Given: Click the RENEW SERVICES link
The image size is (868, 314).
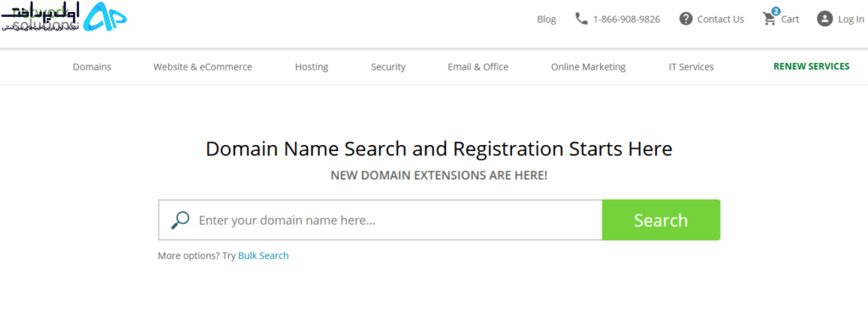Looking at the screenshot, I should pos(811,66).
